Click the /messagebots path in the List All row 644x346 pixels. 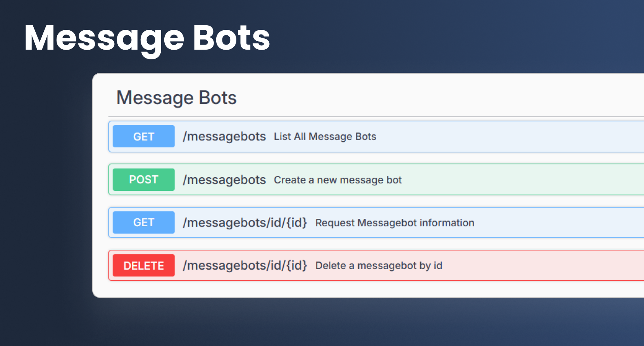click(x=224, y=137)
